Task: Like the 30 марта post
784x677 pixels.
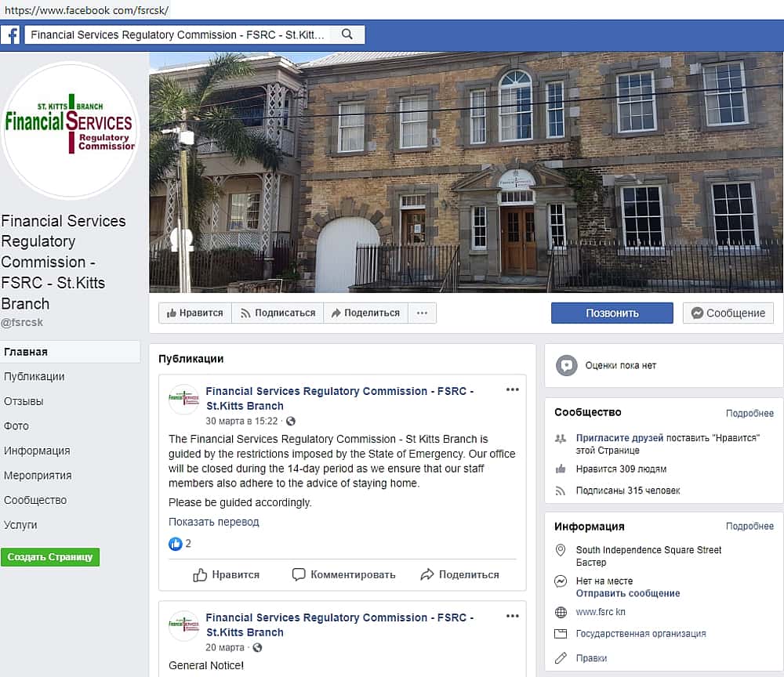Action: tap(226, 574)
